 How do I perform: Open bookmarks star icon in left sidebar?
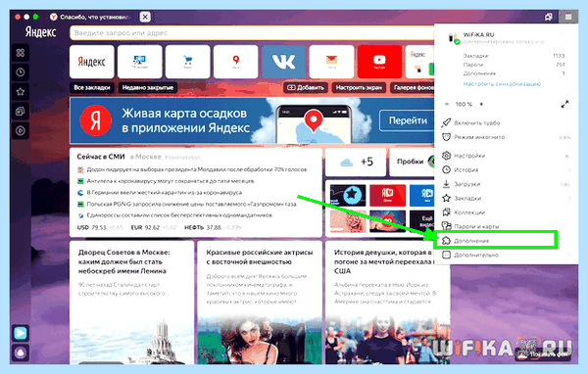21,92
